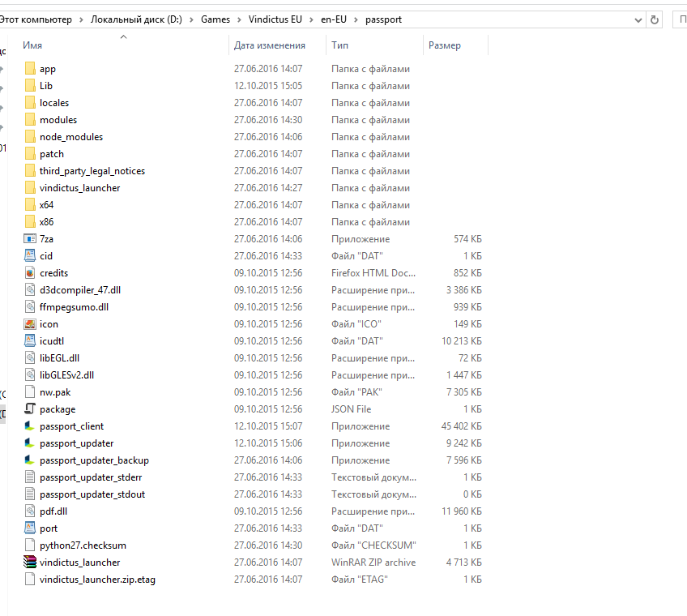The width and height of the screenshot is (687, 616).
Task: Go to Локальный диск (D:) in breadcrumb
Action: [x=136, y=19]
